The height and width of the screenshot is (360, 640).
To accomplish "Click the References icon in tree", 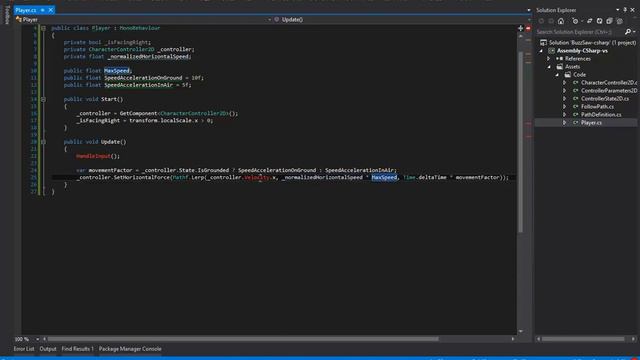I will coord(560,59).
